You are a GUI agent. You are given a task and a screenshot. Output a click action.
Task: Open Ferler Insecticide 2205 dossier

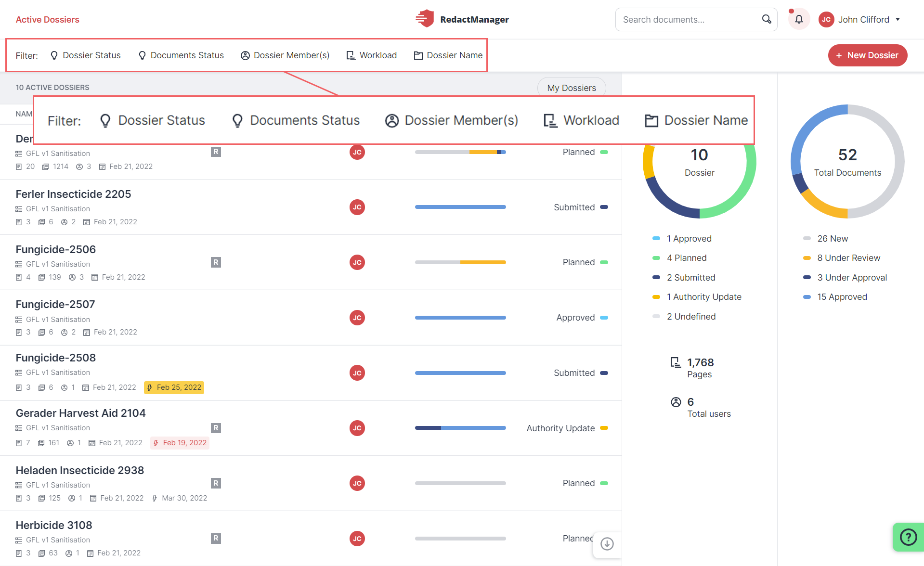coord(73,194)
